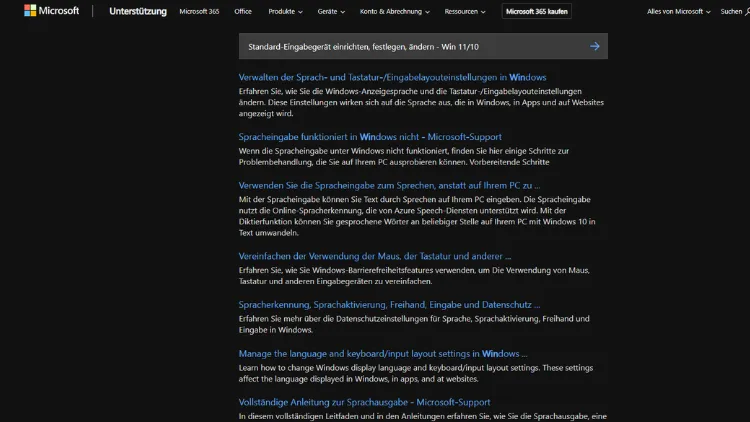750x422 pixels.
Task: Click description text 'Mit der Spracheingabe können Sie Text'
Action: point(417,216)
